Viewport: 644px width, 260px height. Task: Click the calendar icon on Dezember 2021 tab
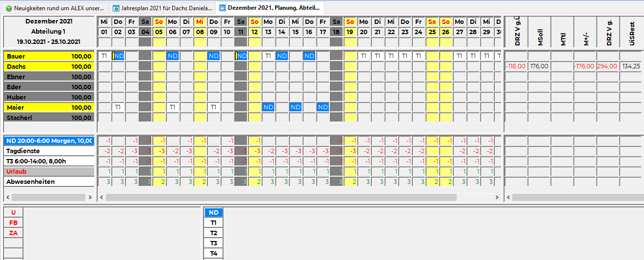(x=222, y=8)
